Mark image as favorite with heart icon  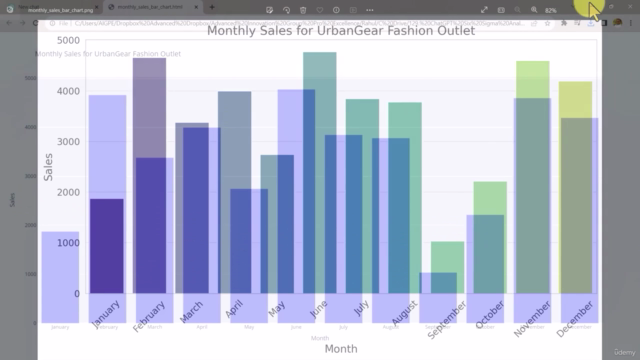pos(320,10)
